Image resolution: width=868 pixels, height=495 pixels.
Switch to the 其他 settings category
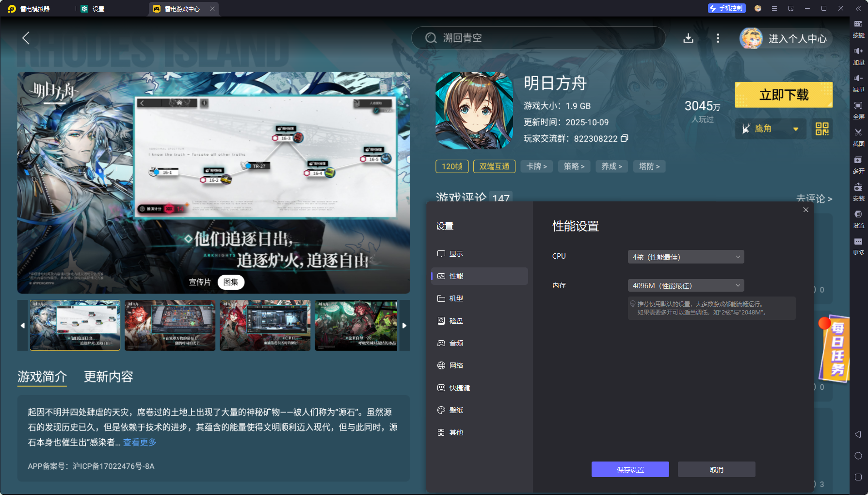click(456, 432)
